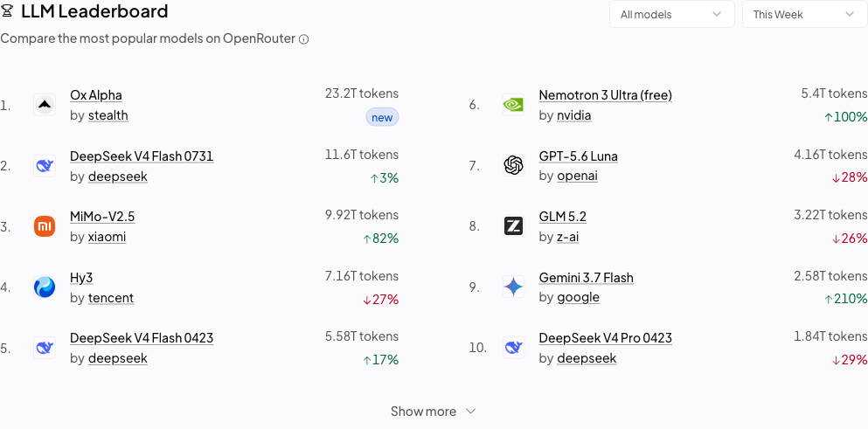Open the GPT-5.6 Luna model link
Screen dimensions: 868x429
(x=579, y=156)
